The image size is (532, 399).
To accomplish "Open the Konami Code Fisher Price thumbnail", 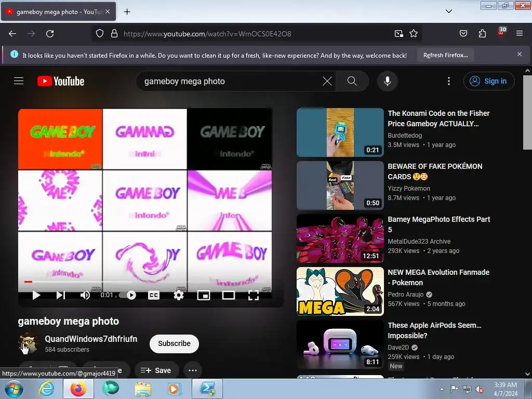I will 340,132.
